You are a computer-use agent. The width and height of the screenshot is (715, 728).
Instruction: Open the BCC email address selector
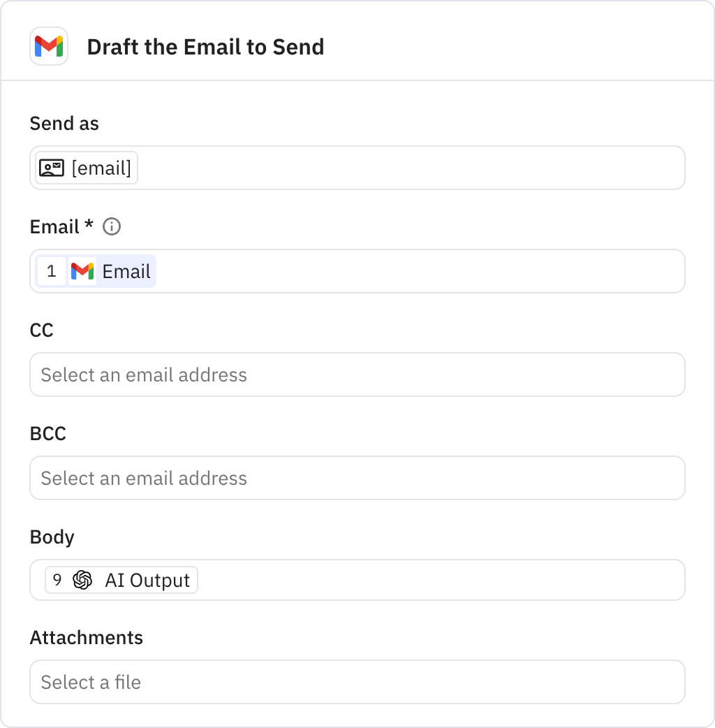(x=357, y=478)
